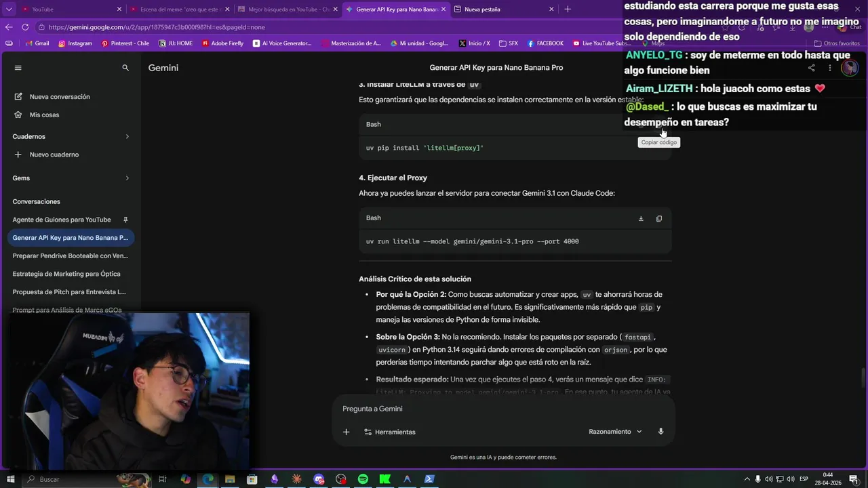
Task: Open Microsoft Store from taskbar
Action: pyautogui.click(x=252, y=479)
